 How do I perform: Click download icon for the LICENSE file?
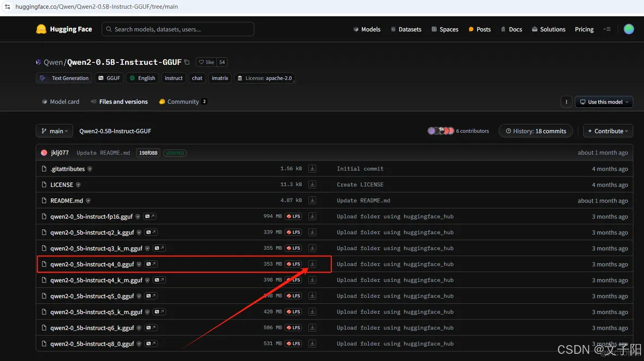[312, 185]
